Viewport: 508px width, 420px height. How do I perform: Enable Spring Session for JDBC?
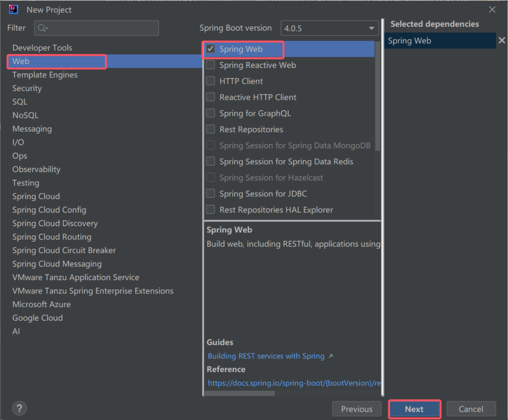tap(210, 194)
